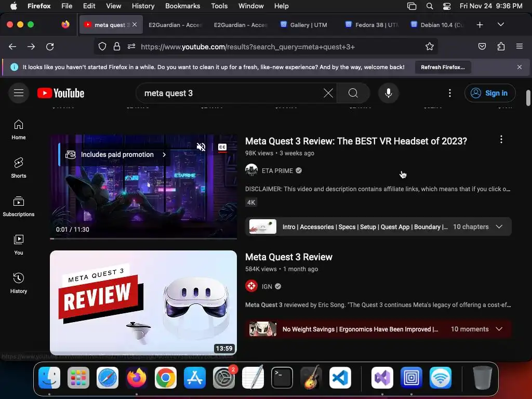
Task: Open more options for ETA PRIME video
Action: point(501,139)
